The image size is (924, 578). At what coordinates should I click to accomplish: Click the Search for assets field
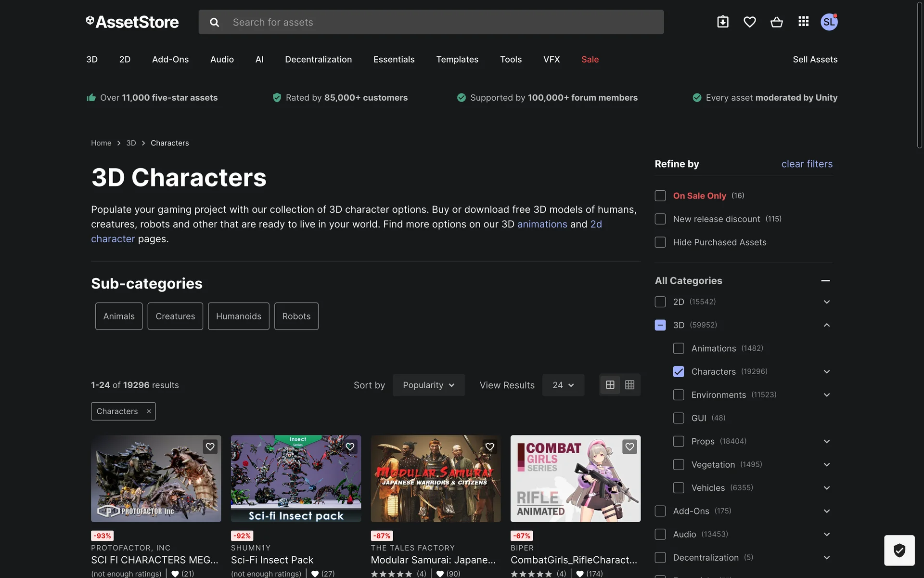coord(433,22)
